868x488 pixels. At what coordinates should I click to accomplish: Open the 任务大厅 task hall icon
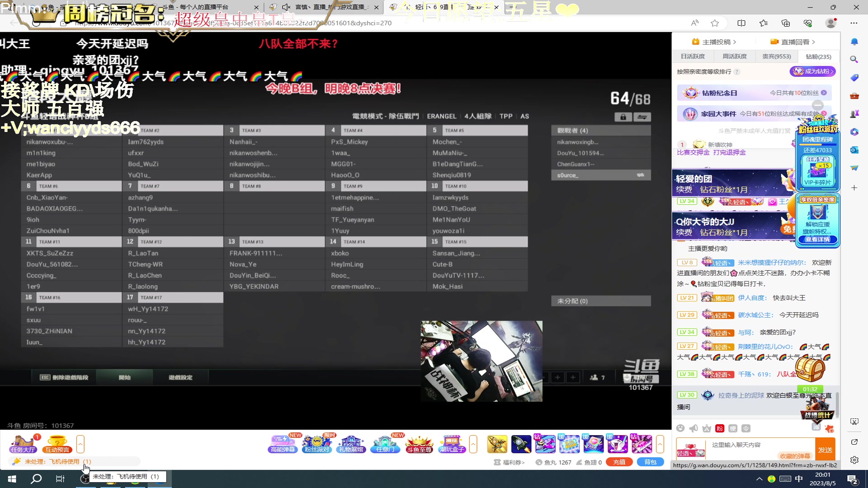tap(24, 444)
